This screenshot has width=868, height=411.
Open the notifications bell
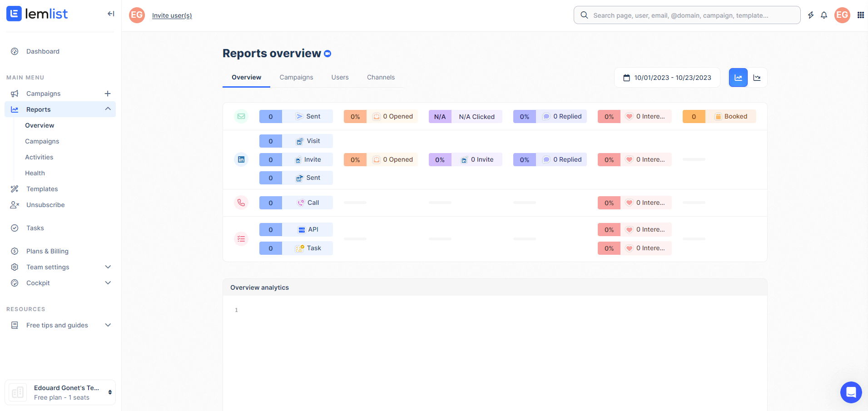click(824, 15)
